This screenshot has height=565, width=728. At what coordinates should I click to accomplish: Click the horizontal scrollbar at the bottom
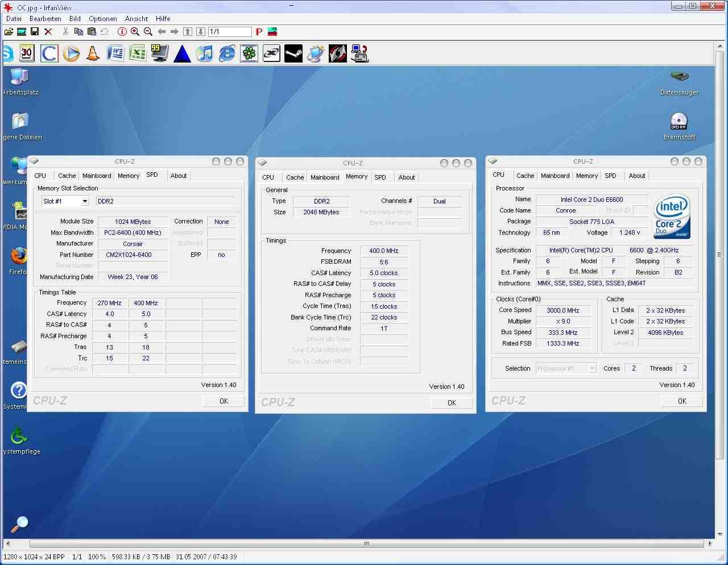366,543
